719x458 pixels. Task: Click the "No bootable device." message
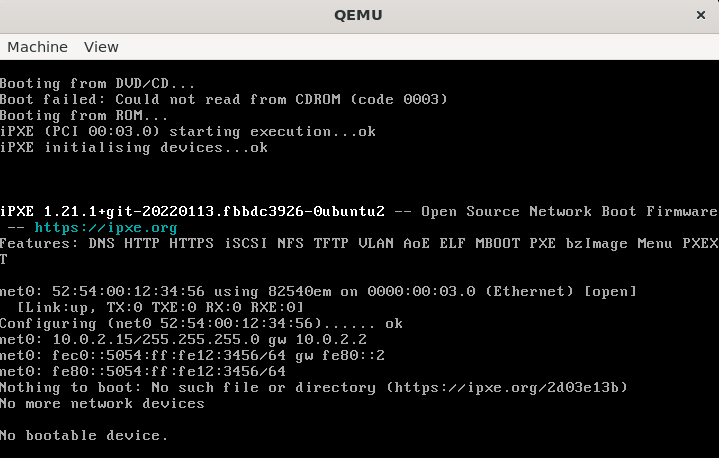[84, 435]
